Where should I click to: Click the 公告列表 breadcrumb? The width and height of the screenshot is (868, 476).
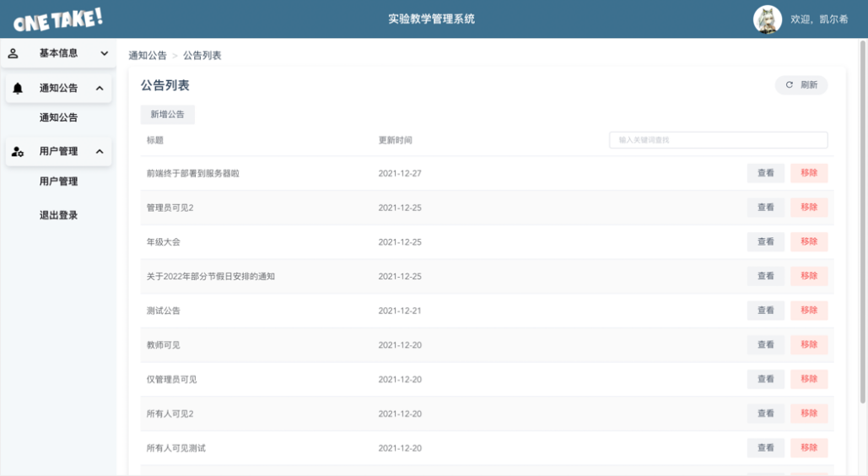(x=202, y=56)
